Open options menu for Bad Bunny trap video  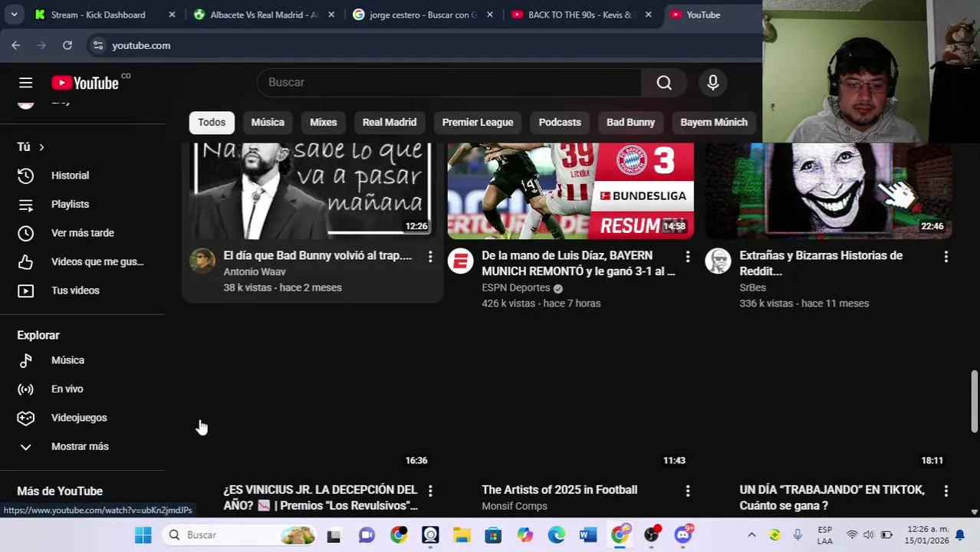coord(430,256)
